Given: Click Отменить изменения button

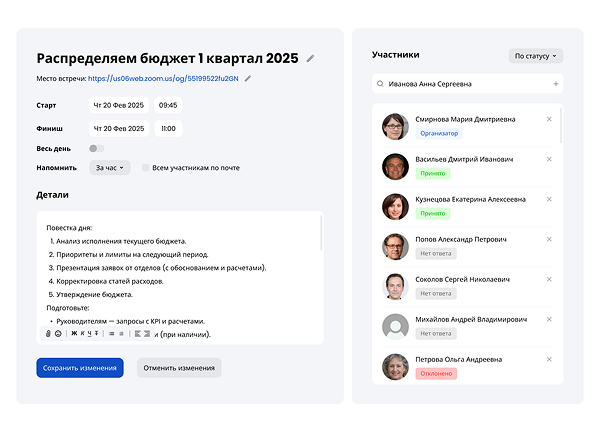Looking at the screenshot, I should click(179, 368).
